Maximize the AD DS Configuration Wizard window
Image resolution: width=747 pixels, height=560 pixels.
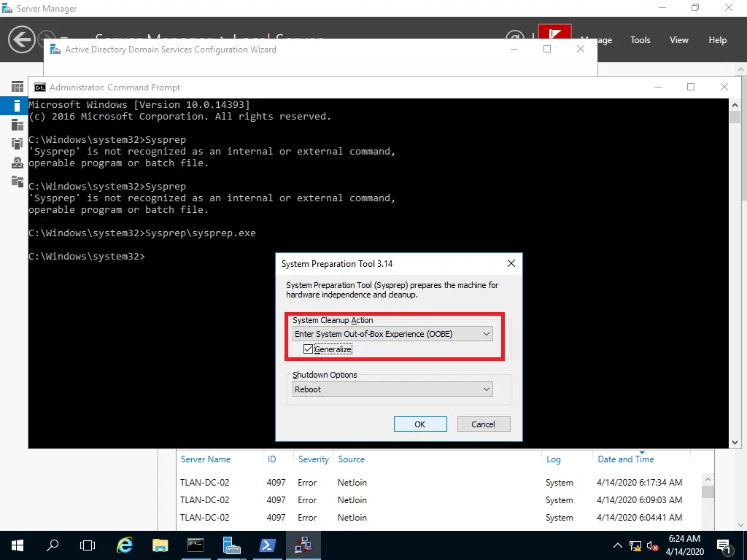click(x=547, y=49)
